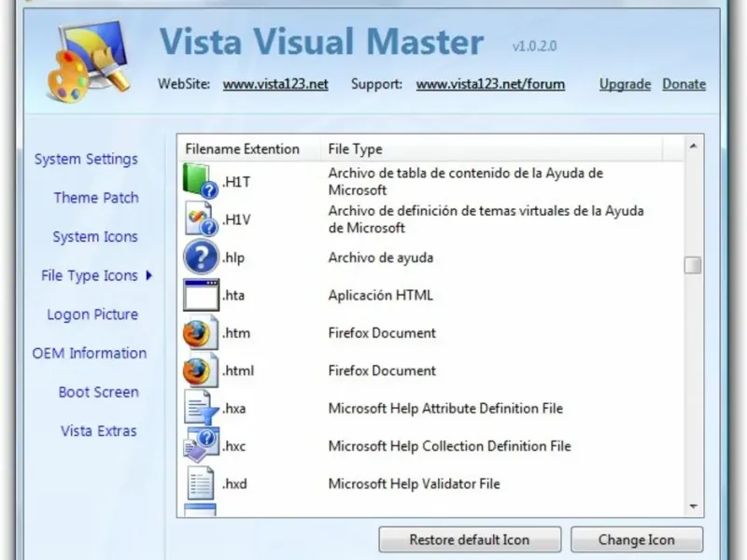747x560 pixels.
Task: Select the .hlp blue question mark icon
Action: (201, 257)
